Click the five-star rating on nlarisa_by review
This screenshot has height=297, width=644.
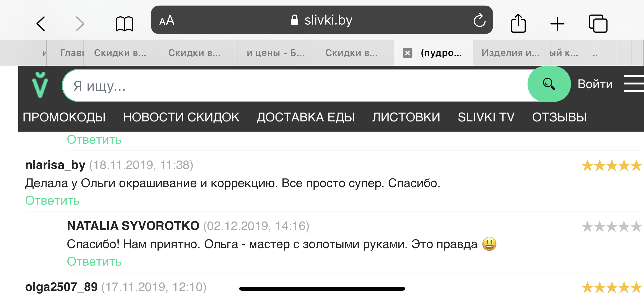611,166
